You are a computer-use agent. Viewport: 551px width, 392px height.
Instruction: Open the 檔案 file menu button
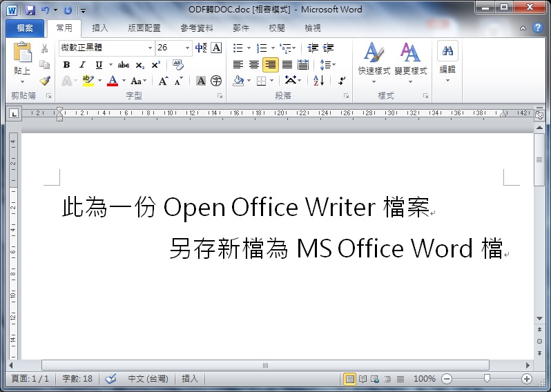point(25,28)
